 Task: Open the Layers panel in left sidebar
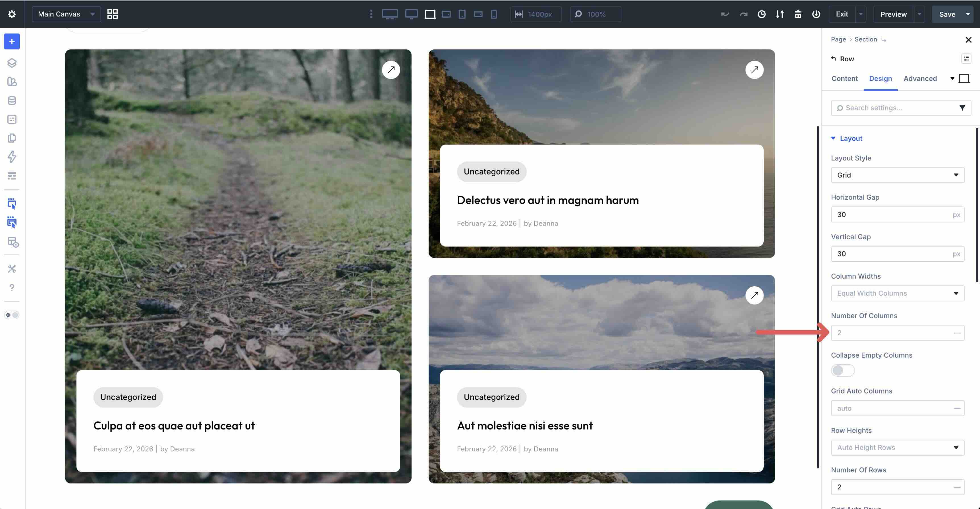pos(12,63)
